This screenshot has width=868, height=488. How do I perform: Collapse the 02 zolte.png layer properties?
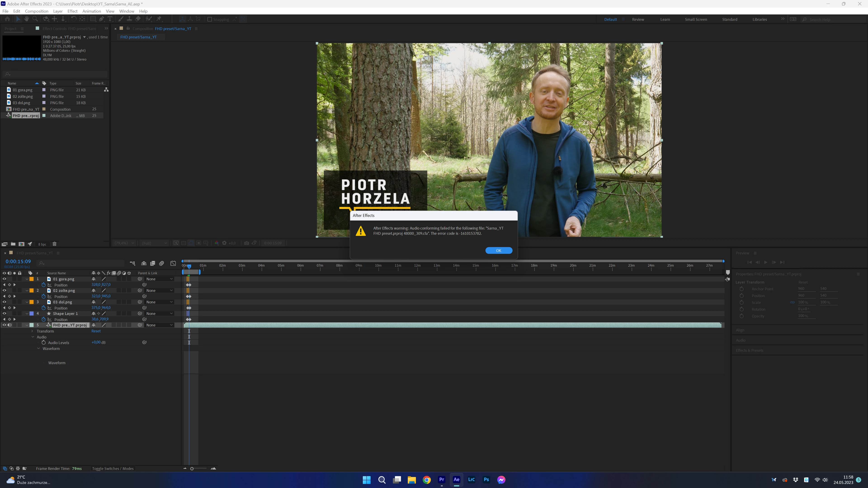27,291
